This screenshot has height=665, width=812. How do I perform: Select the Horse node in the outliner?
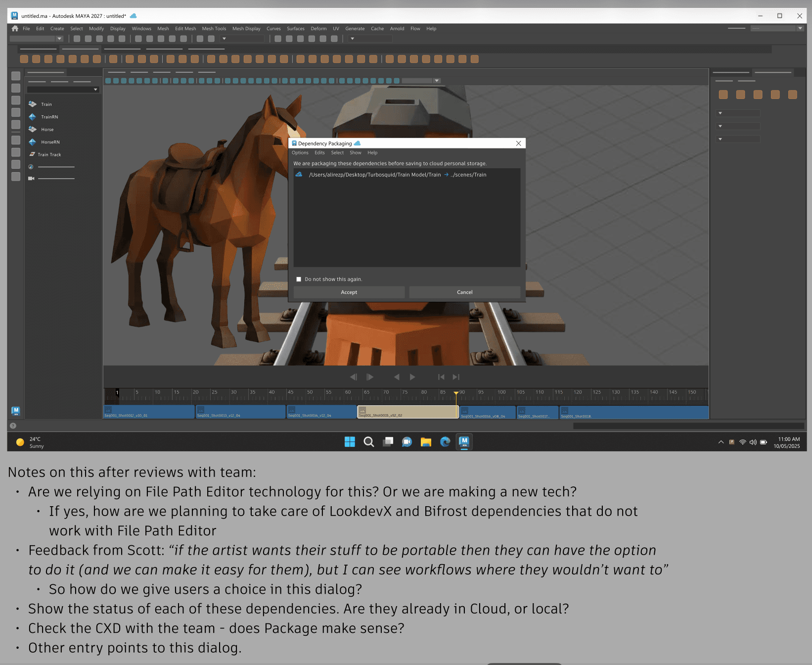coord(47,129)
